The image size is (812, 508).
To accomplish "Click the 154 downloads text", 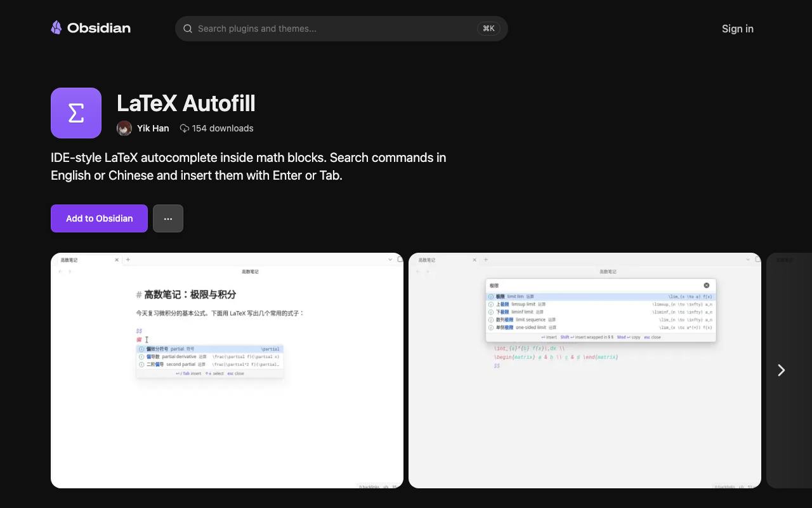I will pyautogui.click(x=223, y=128).
